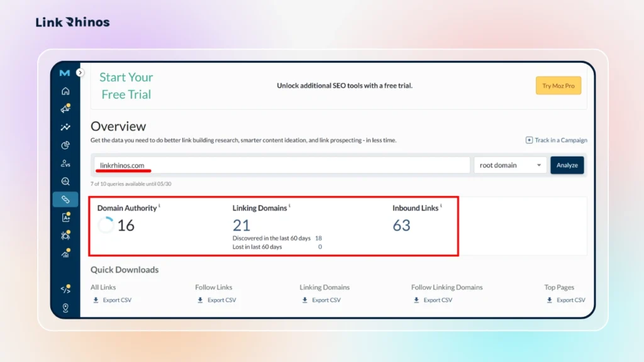Expand the sidebar with the arrow toggle

pyautogui.click(x=80, y=73)
